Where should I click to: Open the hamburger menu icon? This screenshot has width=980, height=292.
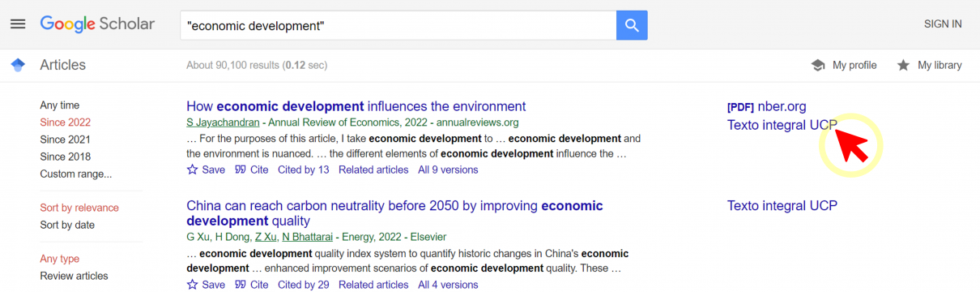coord(18,24)
